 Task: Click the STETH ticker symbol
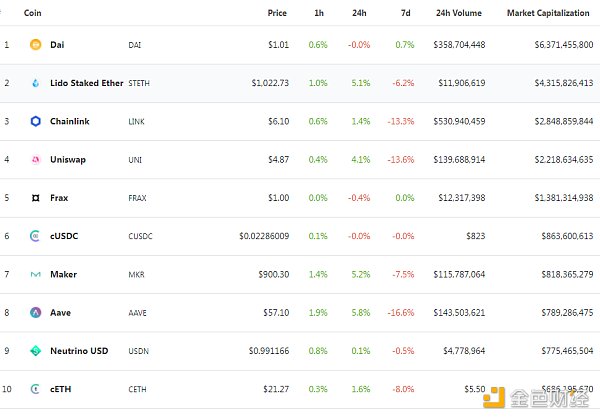141,83
